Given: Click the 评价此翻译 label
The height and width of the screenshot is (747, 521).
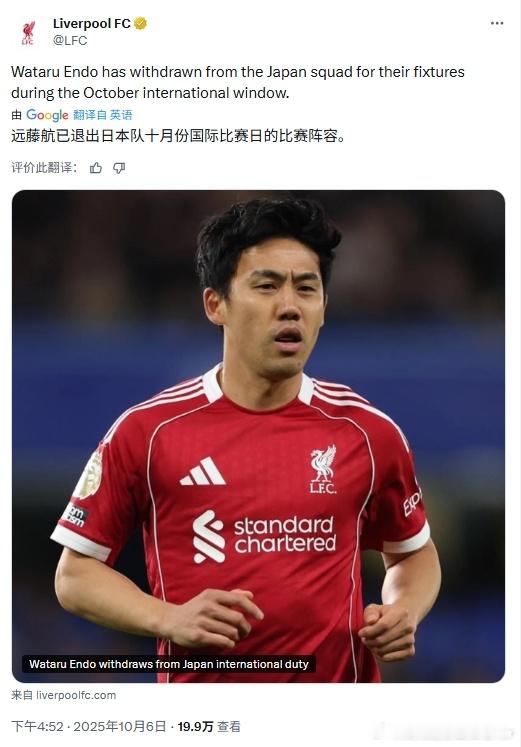Looking at the screenshot, I should pos(44,168).
